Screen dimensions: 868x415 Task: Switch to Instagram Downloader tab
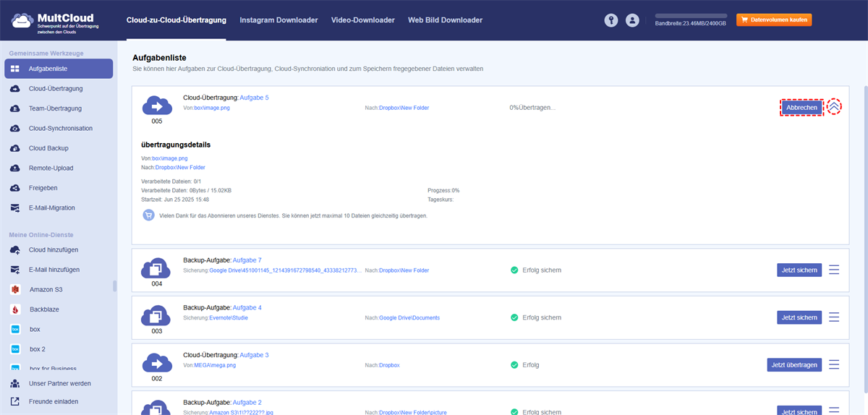(x=278, y=20)
